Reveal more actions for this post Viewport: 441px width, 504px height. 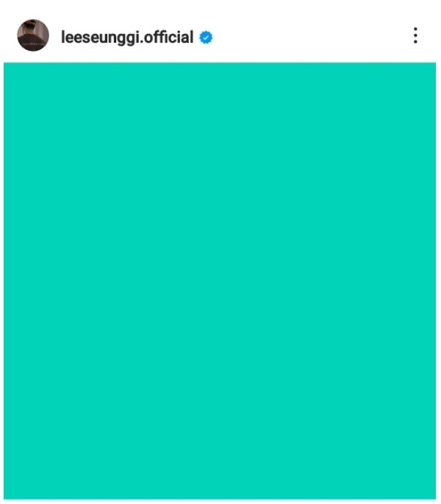(415, 35)
